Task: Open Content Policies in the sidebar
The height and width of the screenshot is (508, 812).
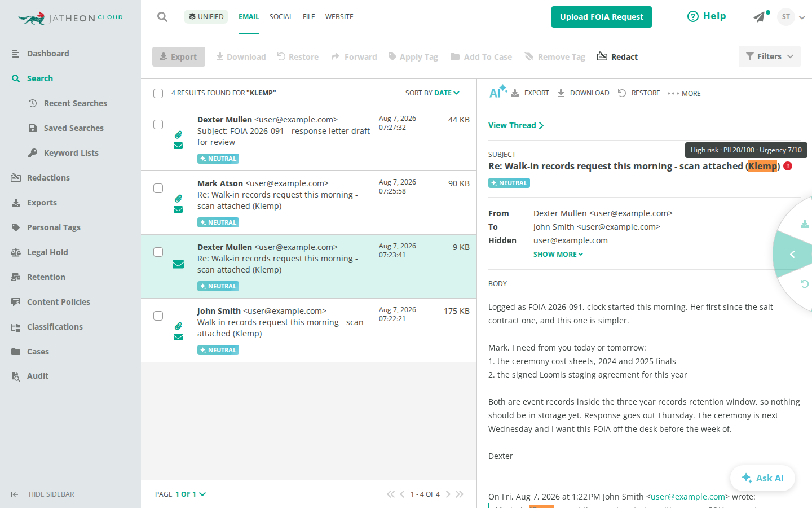Action: pyautogui.click(x=59, y=302)
